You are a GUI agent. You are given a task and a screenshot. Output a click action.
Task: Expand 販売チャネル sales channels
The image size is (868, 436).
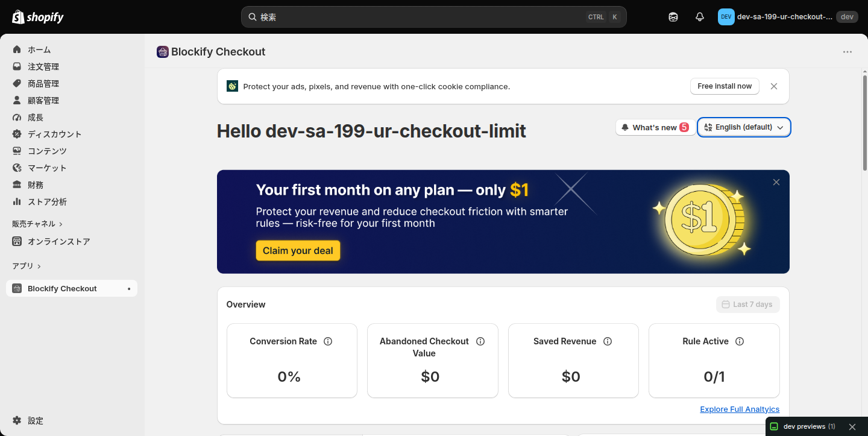(x=37, y=224)
